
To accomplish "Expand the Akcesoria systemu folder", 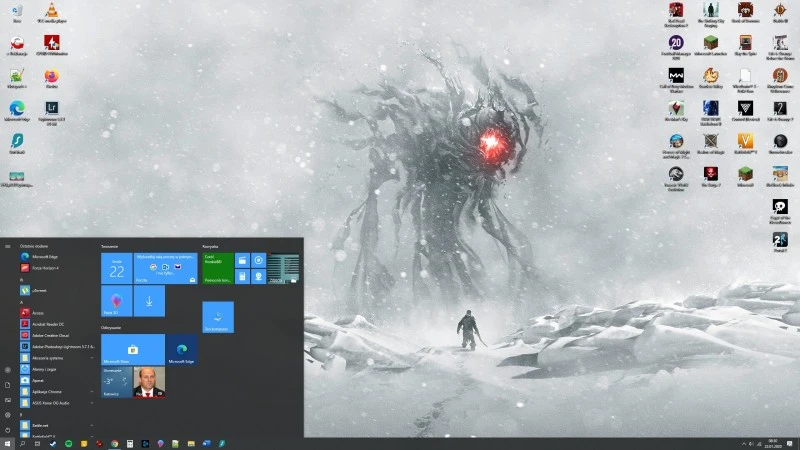I will click(57, 358).
